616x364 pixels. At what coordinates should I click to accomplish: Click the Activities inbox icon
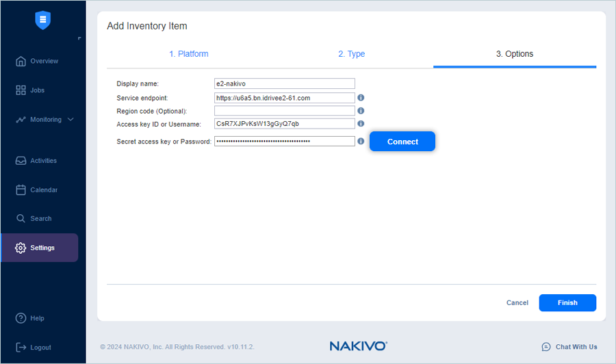point(21,161)
